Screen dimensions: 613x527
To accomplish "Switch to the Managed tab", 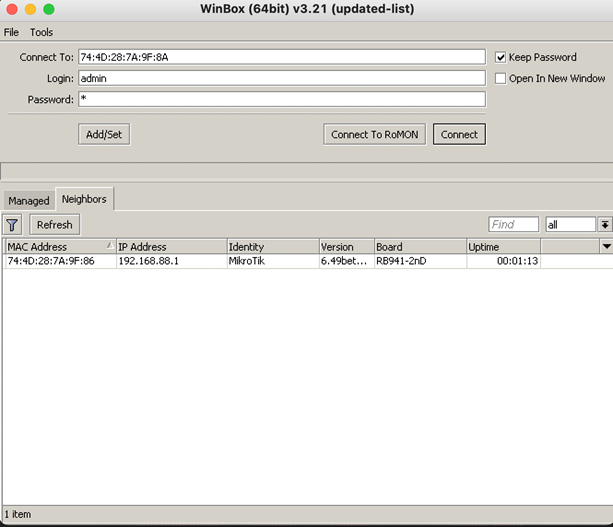I will click(x=29, y=200).
